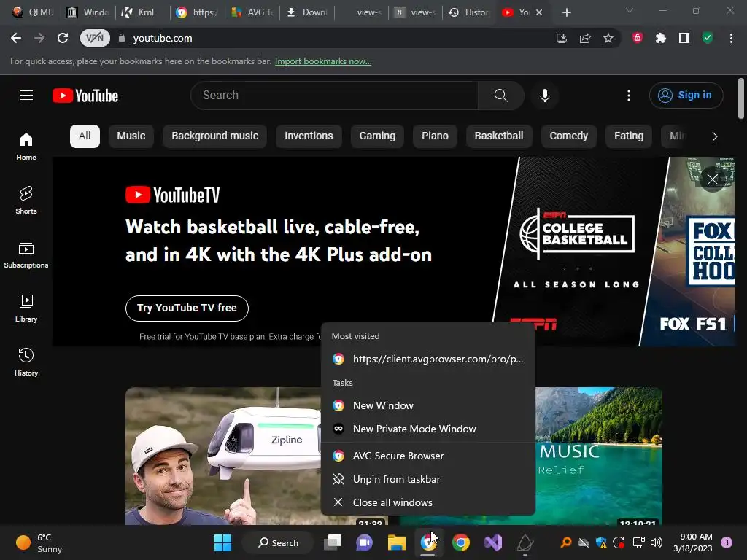747x560 pixels.
Task: Open the extensions puzzle icon
Action: click(x=661, y=38)
